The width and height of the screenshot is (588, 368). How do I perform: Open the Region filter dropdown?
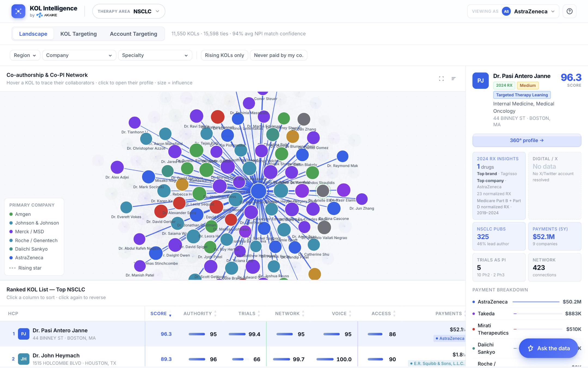(25, 55)
